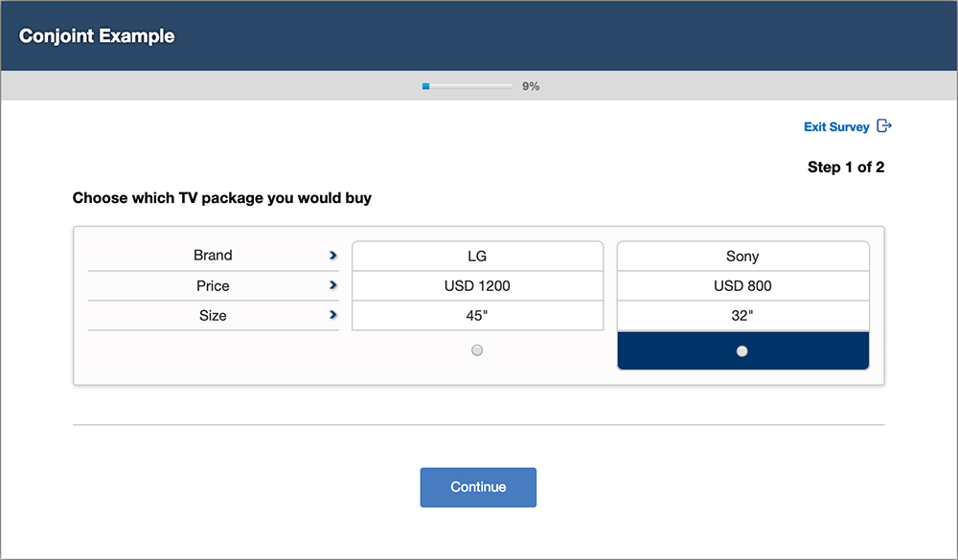
Task: Select the Sony package radio button
Action: [x=741, y=351]
